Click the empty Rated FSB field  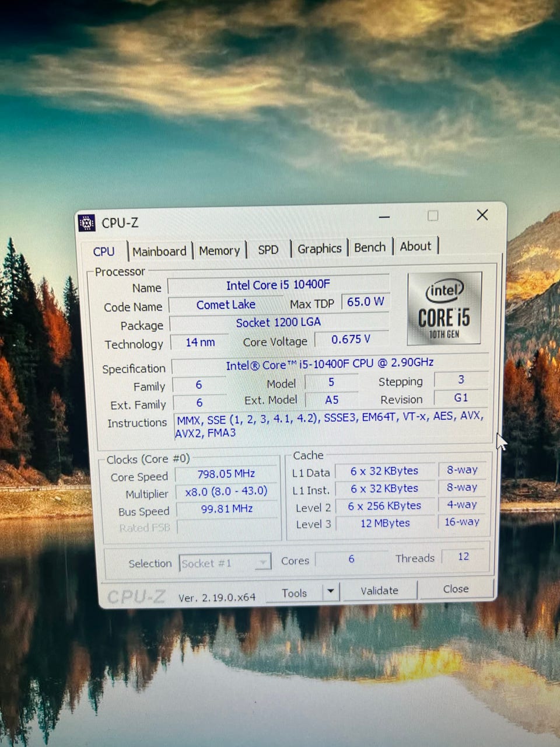pos(228,526)
